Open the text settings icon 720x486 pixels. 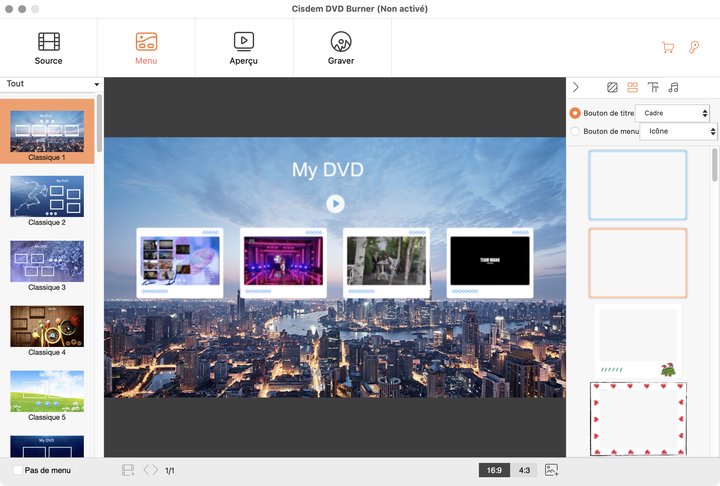[653, 87]
